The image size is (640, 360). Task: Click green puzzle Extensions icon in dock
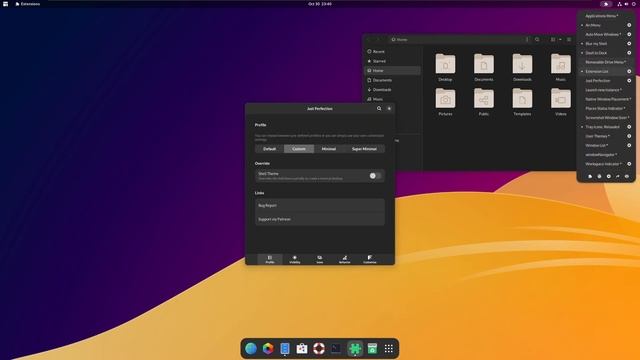(x=355, y=349)
